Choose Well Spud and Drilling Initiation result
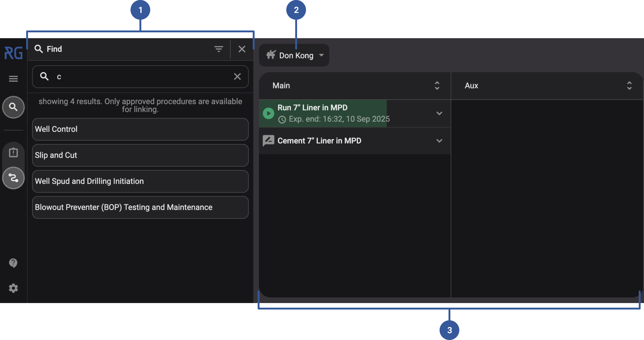This screenshot has height=340, width=644. tap(140, 181)
